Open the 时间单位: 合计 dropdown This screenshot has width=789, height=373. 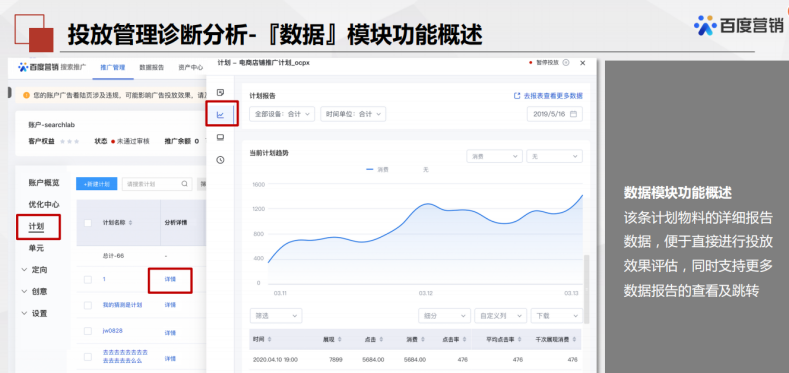pyautogui.click(x=353, y=114)
